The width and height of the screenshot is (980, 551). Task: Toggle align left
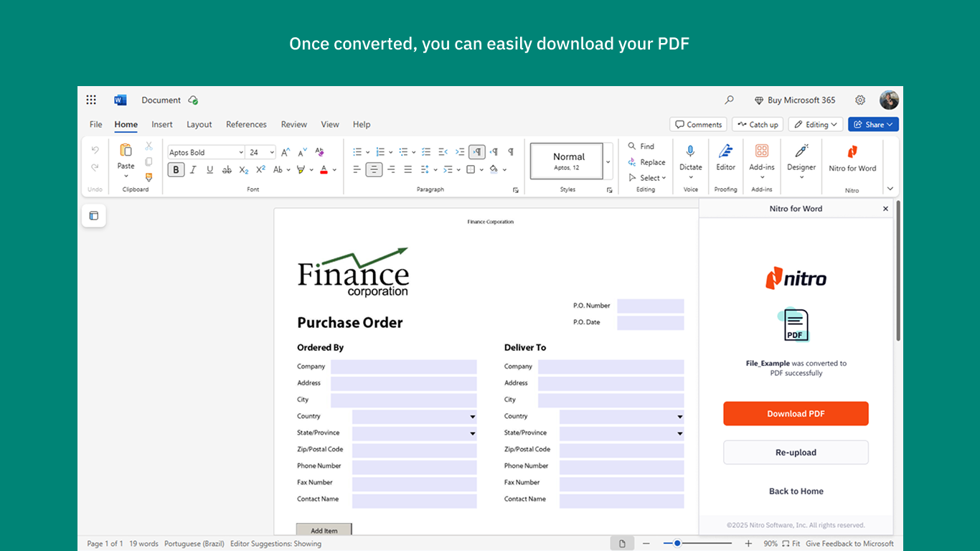tap(357, 170)
